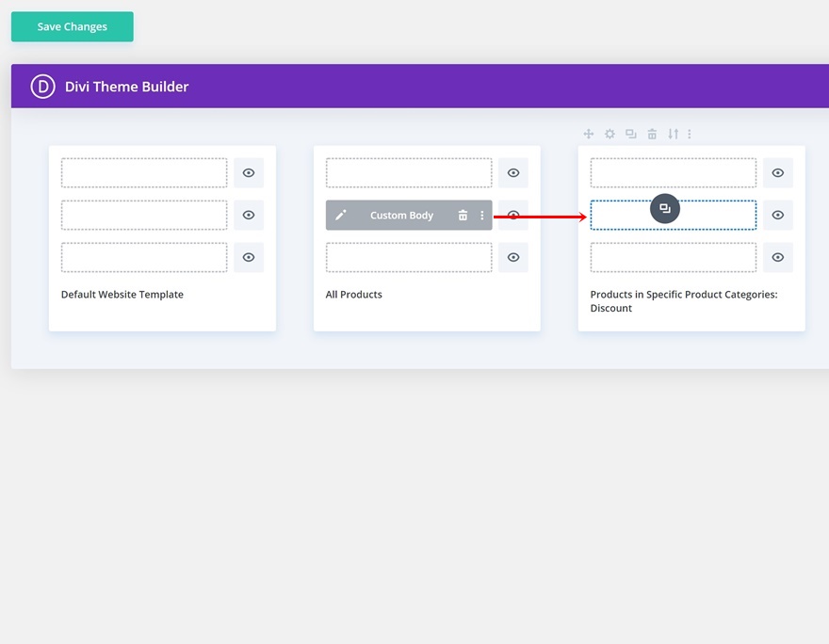Click the Default Website Template title

coord(122,295)
